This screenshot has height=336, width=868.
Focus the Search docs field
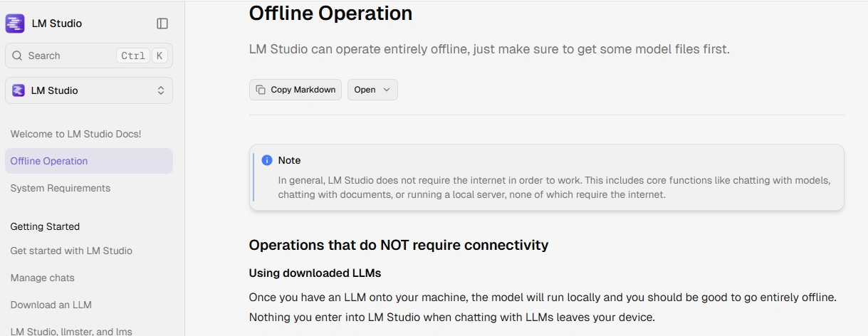point(89,56)
